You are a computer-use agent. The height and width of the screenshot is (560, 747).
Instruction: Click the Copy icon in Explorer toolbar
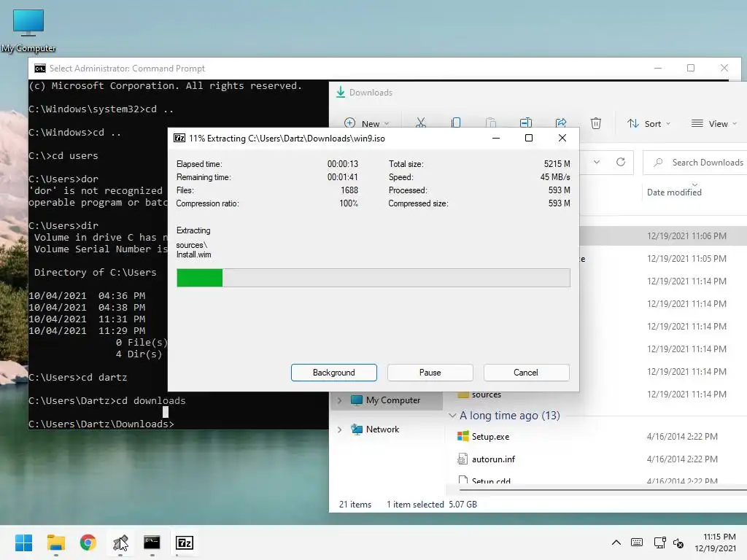pos(456,122)
